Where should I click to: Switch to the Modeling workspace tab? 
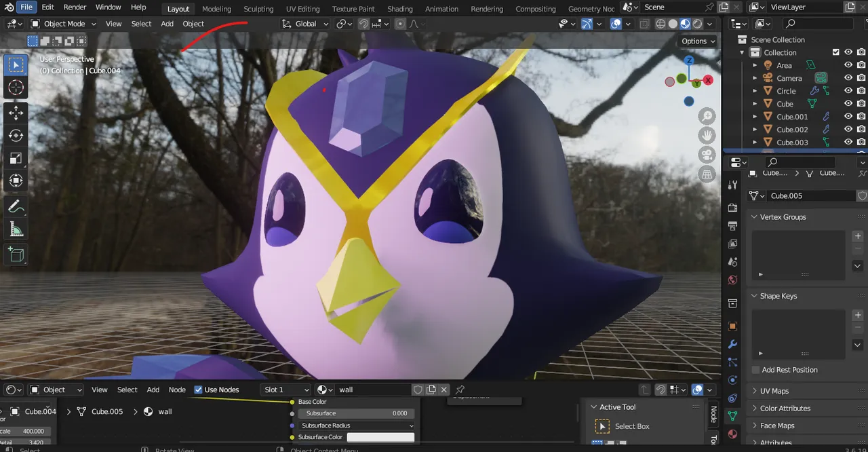point(216,9)
